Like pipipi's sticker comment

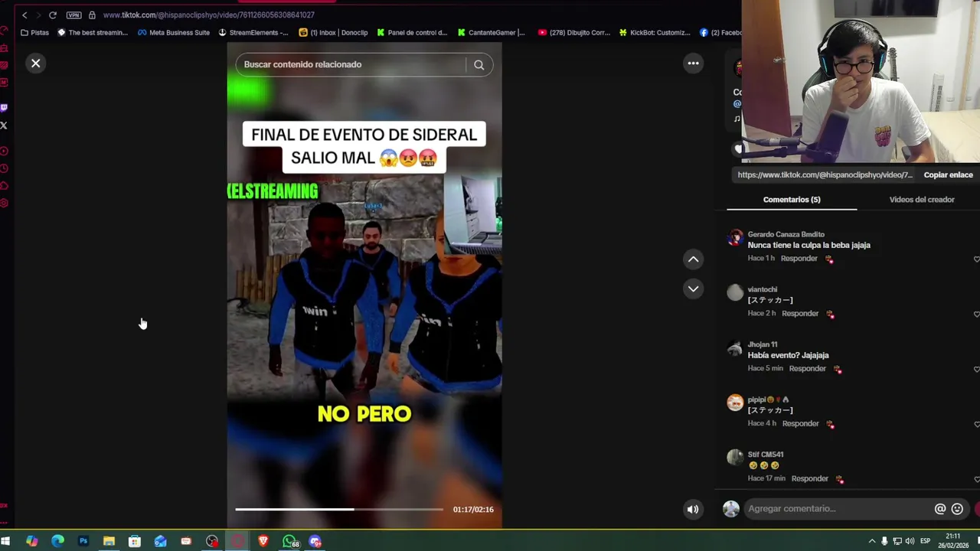pyautogui.click(x=976, y=424)
